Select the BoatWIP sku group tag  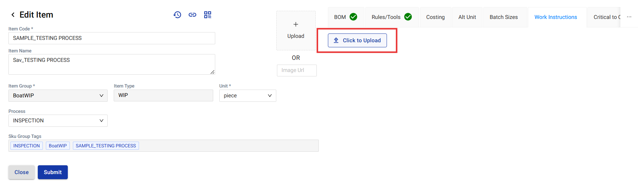pos(58,146)
